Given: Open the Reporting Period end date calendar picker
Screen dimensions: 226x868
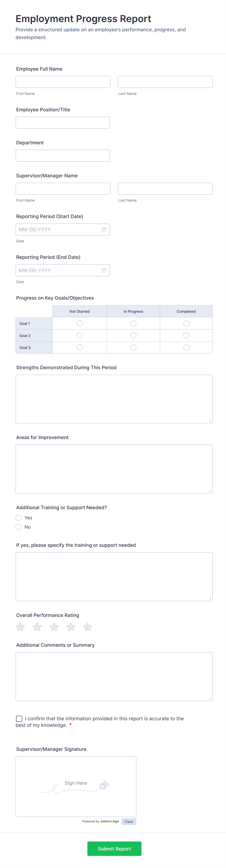Looking at the screenshot, I should (104, 270).
